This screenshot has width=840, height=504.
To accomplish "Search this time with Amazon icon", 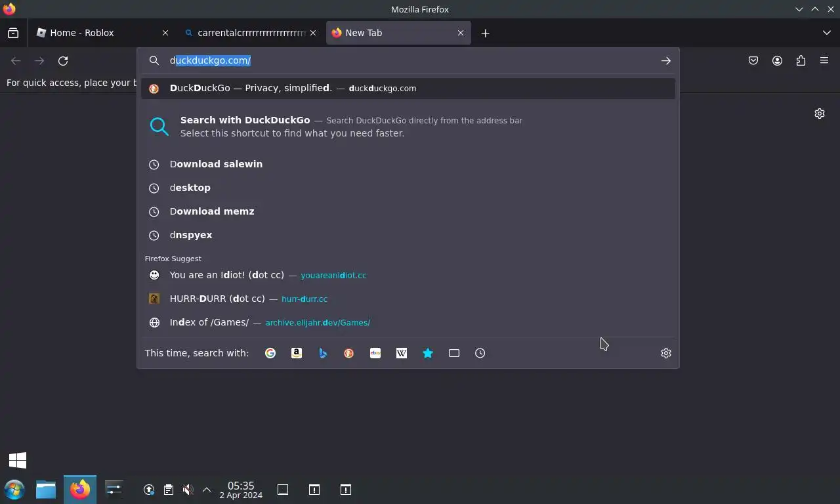I will [297, 353].
